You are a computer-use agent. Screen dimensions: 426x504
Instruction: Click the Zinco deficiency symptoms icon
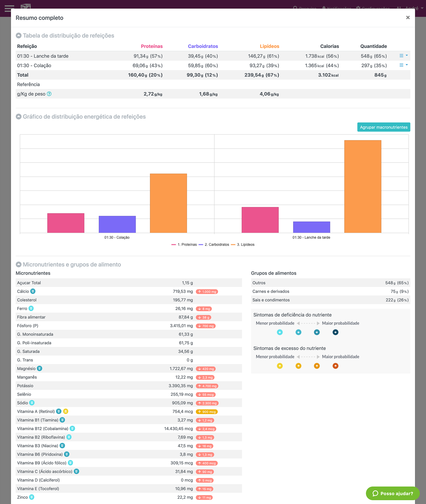[x=32, y=497]
